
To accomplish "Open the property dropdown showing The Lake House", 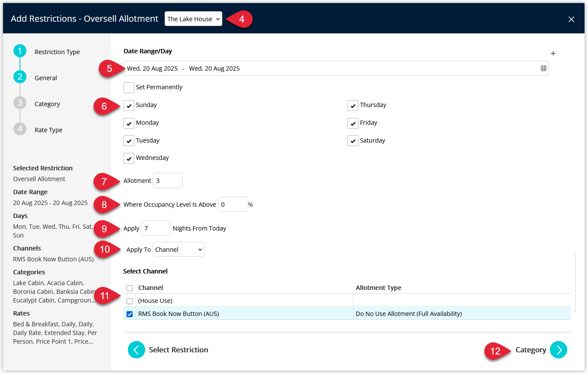I will (x=193, y=19).
